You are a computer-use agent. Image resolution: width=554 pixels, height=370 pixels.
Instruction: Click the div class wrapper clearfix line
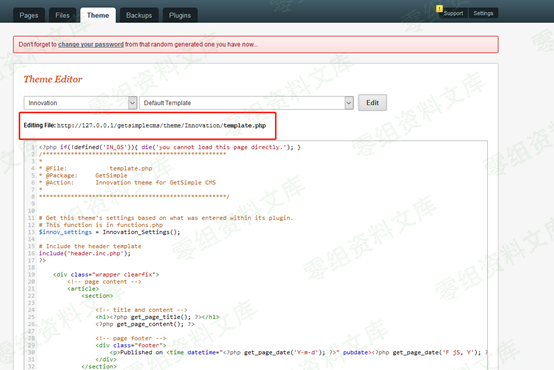(x=106, y=275)
